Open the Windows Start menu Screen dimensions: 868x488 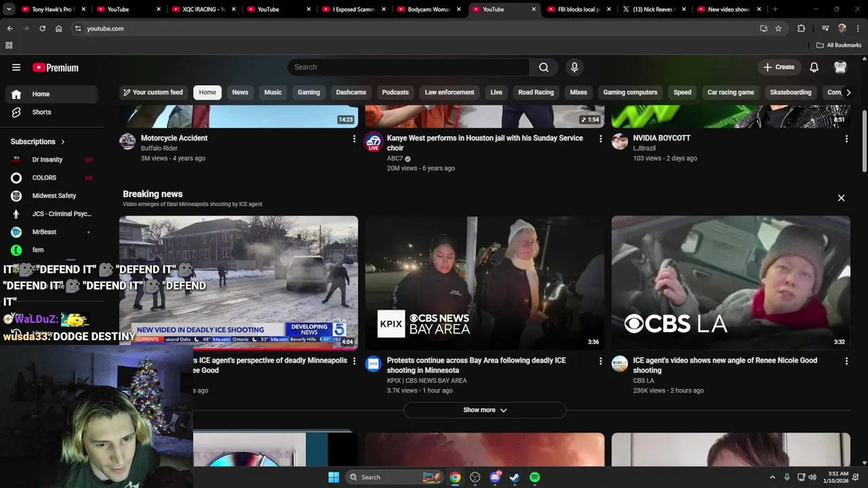click(334, 477)
